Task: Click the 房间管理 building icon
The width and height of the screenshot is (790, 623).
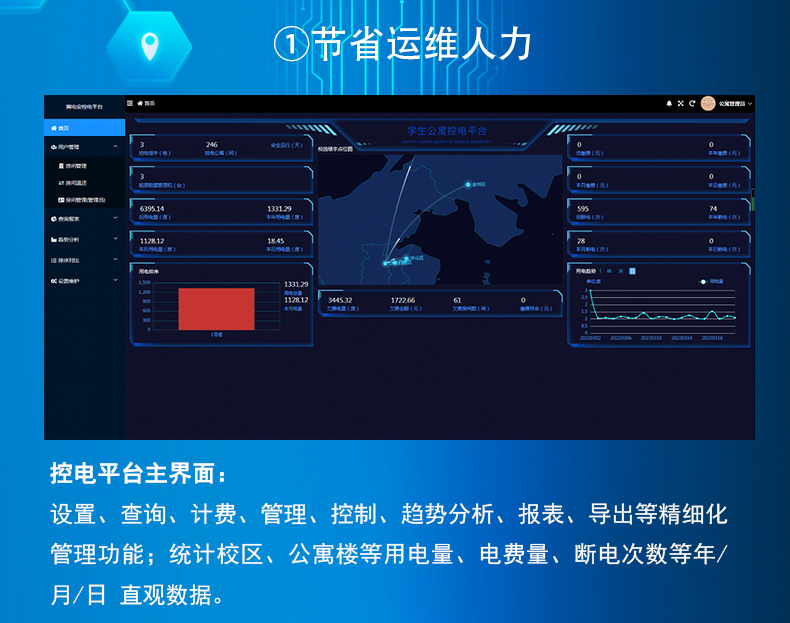Action: [x=61, y=166]
